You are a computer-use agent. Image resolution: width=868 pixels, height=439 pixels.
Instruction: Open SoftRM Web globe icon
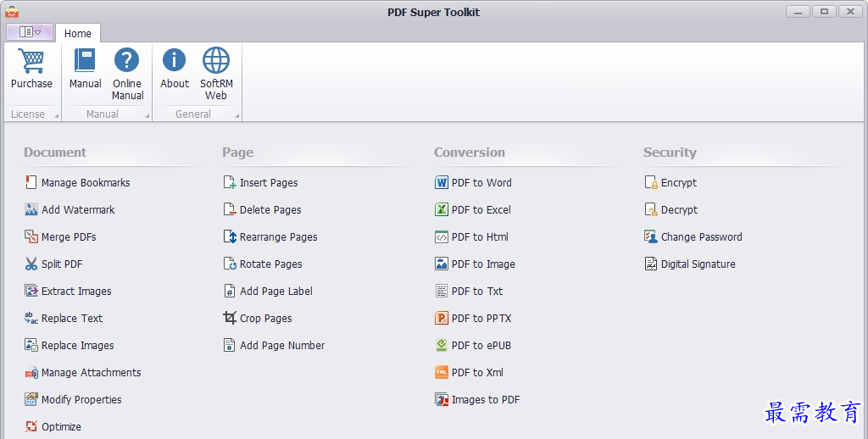216,60
